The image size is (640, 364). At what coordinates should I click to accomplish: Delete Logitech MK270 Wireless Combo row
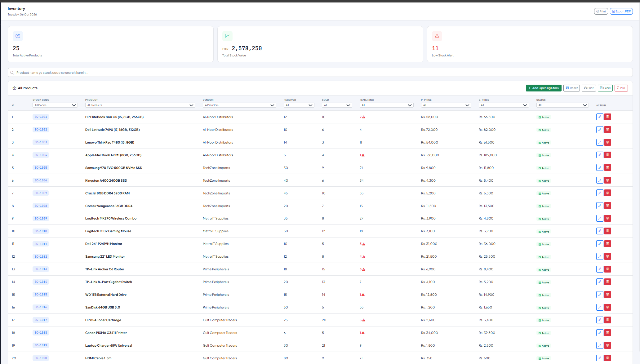(607, 218)
